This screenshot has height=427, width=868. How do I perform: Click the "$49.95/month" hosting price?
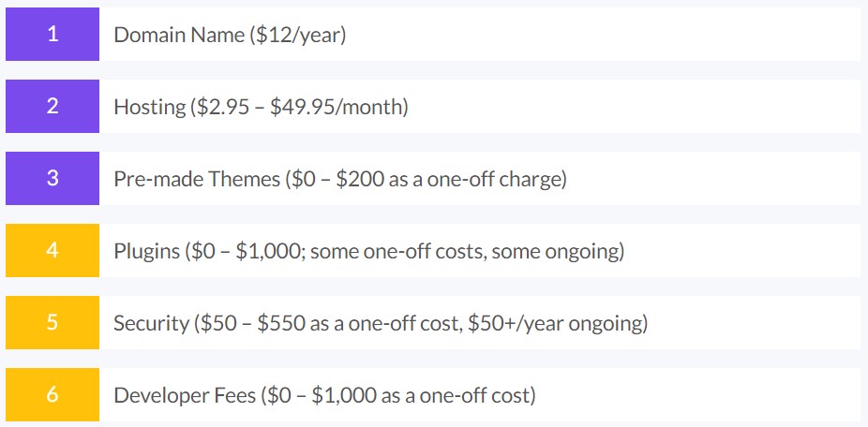point(336,107)
